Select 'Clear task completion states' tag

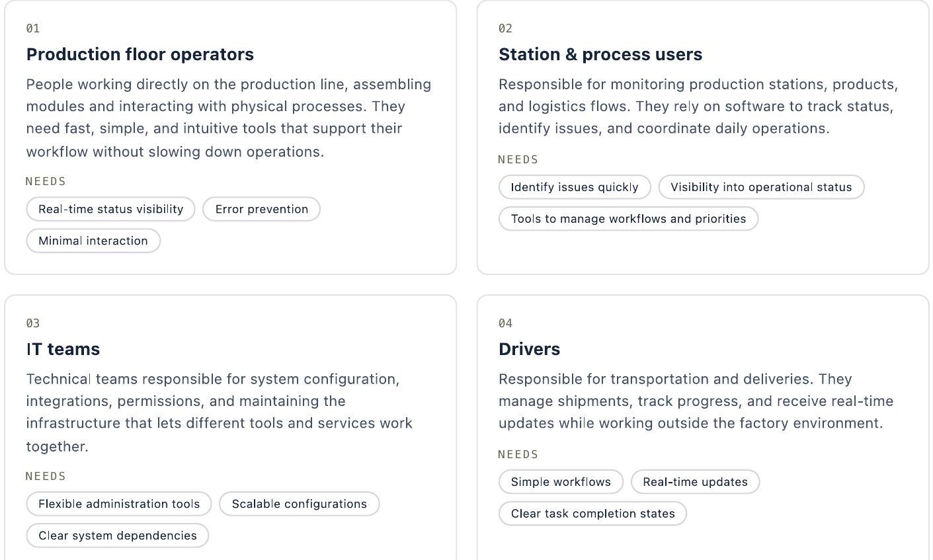(592, 514)
